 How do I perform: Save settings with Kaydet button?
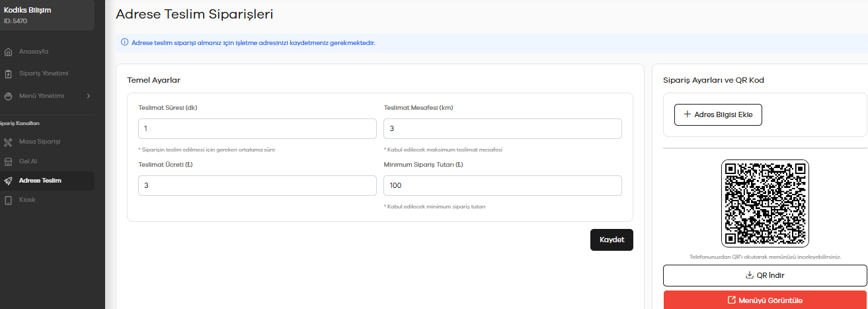tap(612, 240)
